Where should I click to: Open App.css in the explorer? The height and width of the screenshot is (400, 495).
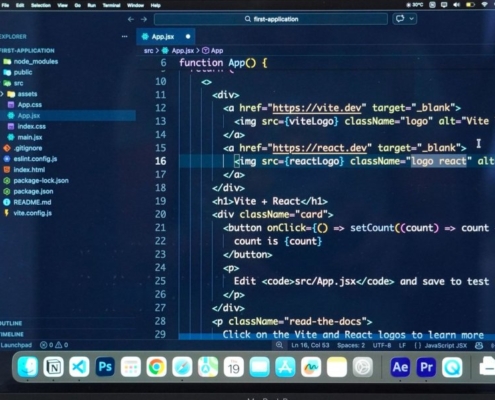tap(30, 105)
